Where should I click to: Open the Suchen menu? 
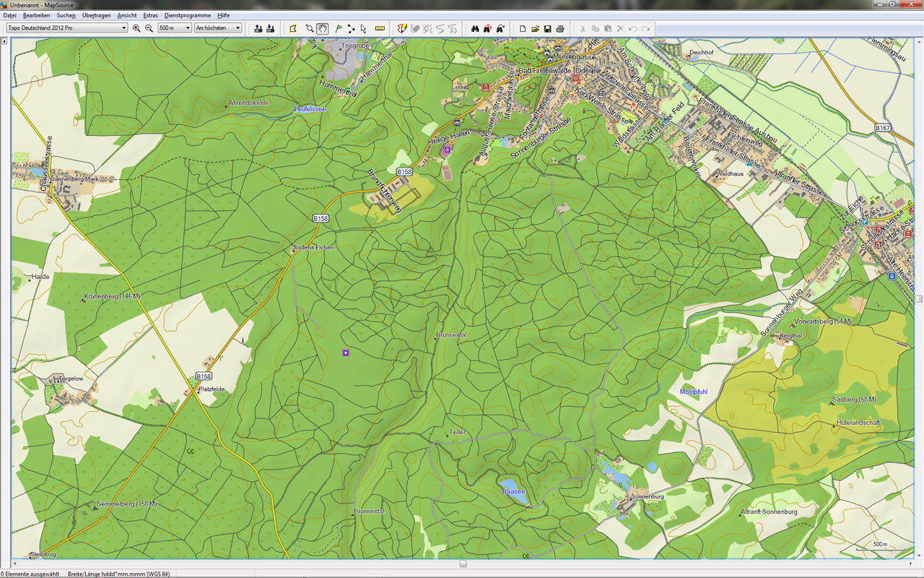tap(66, 15)
